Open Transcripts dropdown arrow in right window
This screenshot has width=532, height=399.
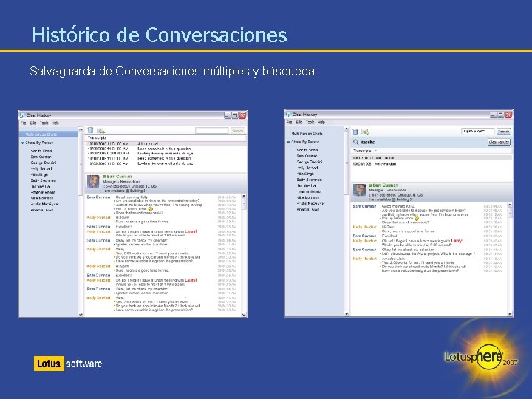(375, 151)
